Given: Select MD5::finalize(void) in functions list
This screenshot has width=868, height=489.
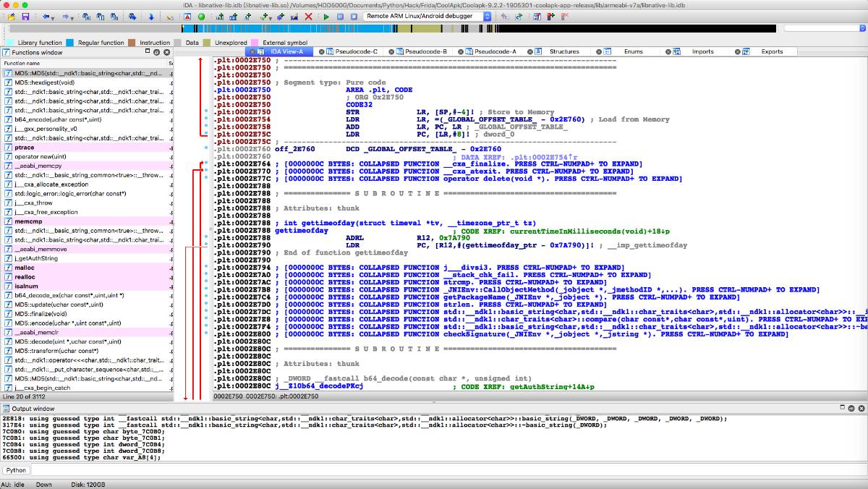Looking at the screenshot, I should (x=87, y=314).
